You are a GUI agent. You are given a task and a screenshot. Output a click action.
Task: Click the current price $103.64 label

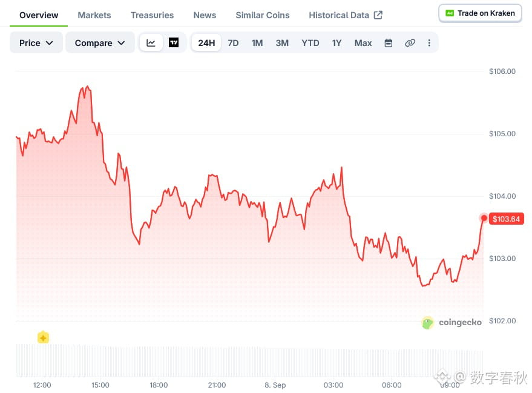point(506,219)
